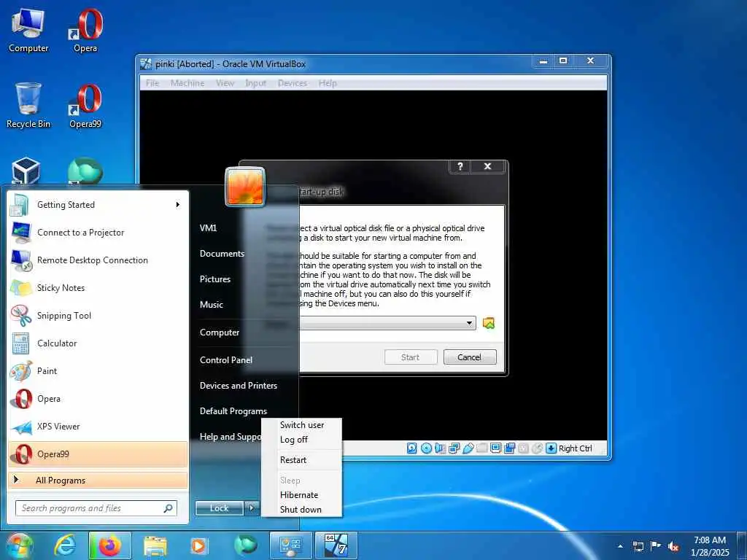Open Sticky Notes from Start menu
The height and width of the screenshot is (560, 747).
pyautogui.click(x=98, y=288)
